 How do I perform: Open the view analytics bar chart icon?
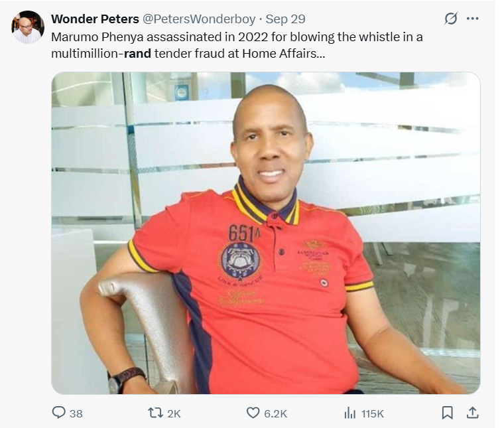tap(349, 413)
